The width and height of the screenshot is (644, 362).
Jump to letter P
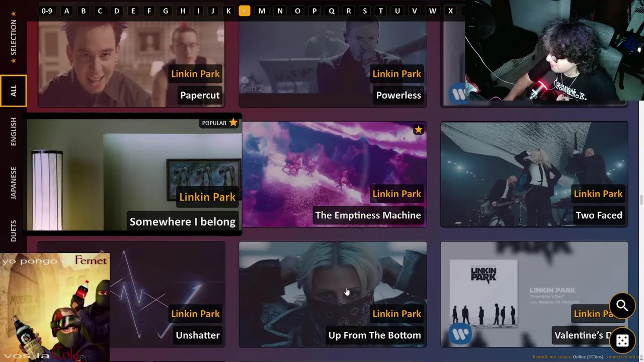point(314,11)
